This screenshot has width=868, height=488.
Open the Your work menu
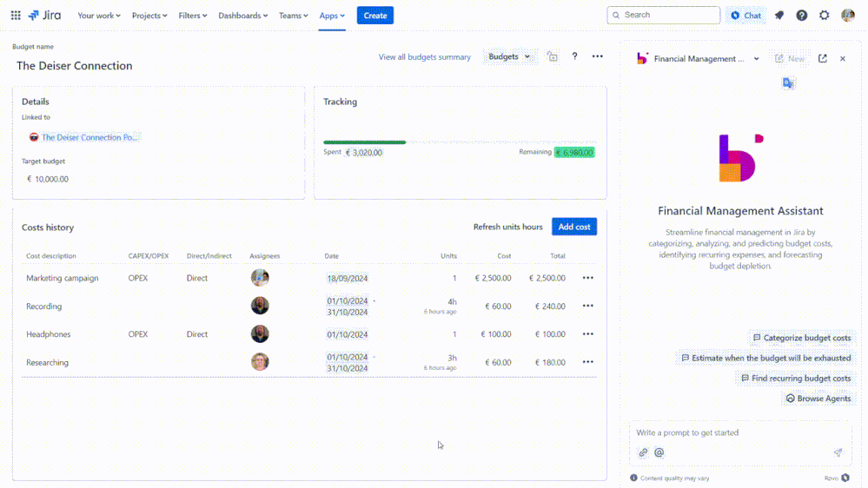[99, 16]
